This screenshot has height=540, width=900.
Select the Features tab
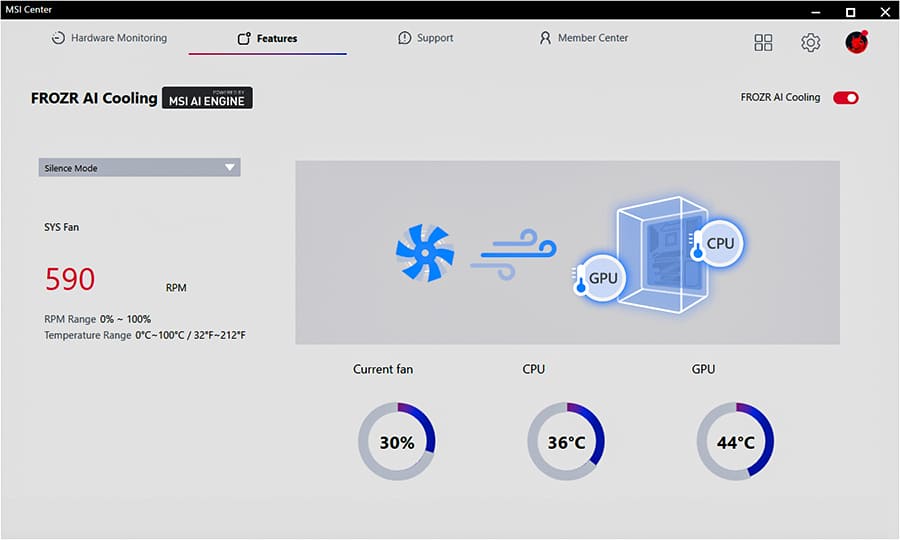tap(267, 39)
